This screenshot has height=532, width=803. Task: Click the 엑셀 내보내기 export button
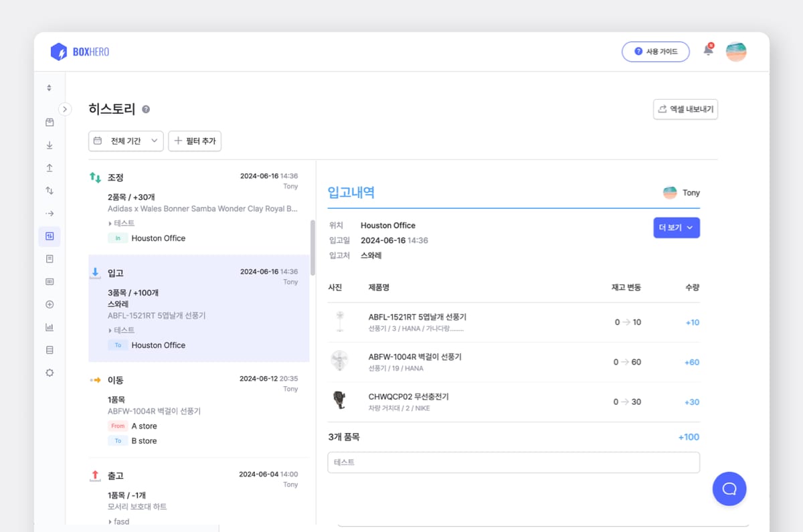pyautogui.click(x=685, y=109)
